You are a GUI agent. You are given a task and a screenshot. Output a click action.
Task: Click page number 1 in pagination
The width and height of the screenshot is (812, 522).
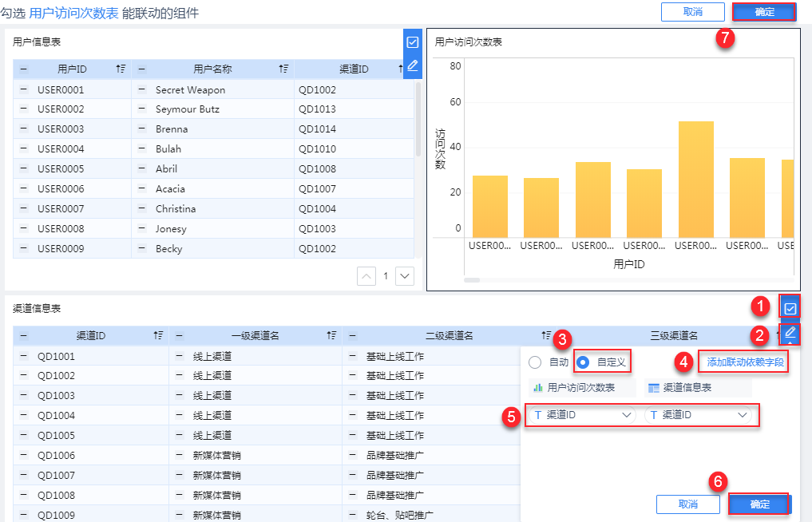pos(386,276)
